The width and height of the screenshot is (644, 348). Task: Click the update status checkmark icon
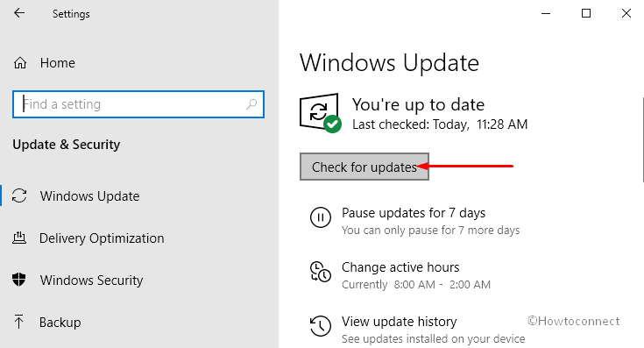pyautogui.click(x=332, y=124)
